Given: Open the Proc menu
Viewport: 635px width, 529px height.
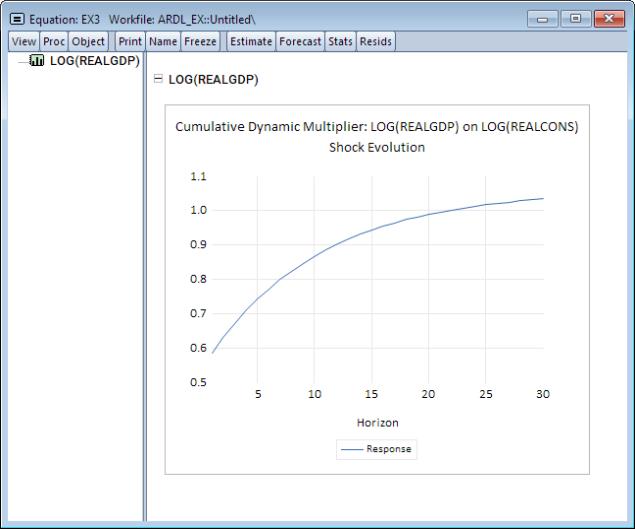Looking at the screenshot, I should [53, 41].
